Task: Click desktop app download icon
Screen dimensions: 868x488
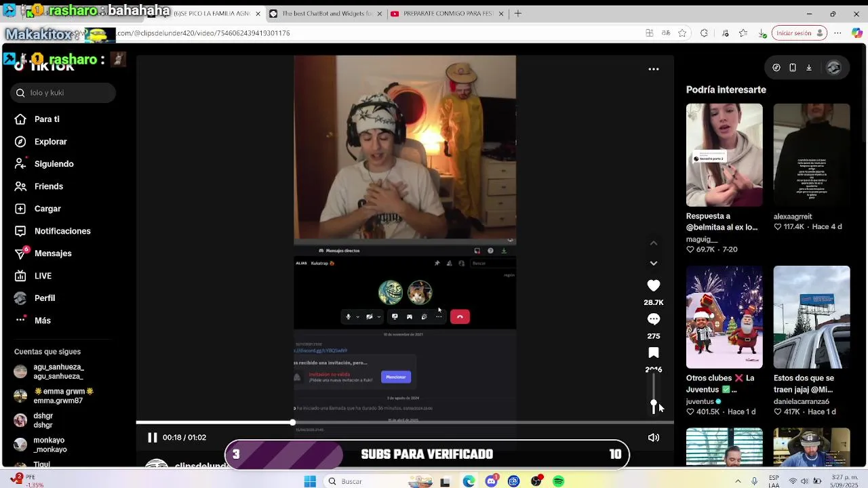Action: (x=809, y=68)
